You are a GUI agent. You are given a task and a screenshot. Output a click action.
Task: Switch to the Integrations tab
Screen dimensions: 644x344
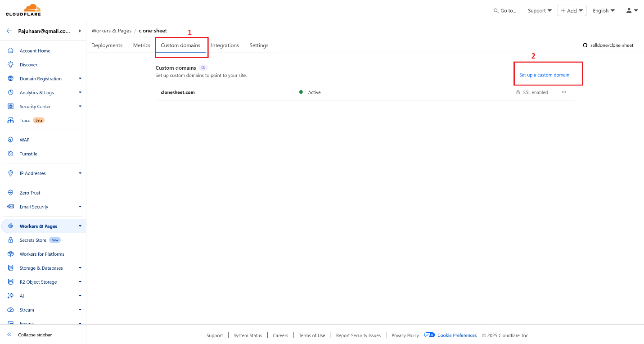(x=225, y=45)
